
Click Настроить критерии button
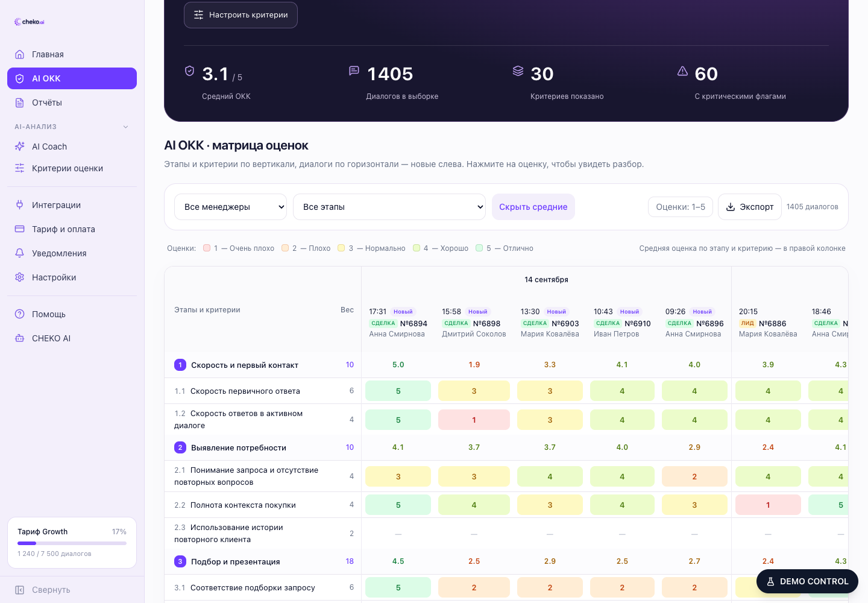pos(241,15)
